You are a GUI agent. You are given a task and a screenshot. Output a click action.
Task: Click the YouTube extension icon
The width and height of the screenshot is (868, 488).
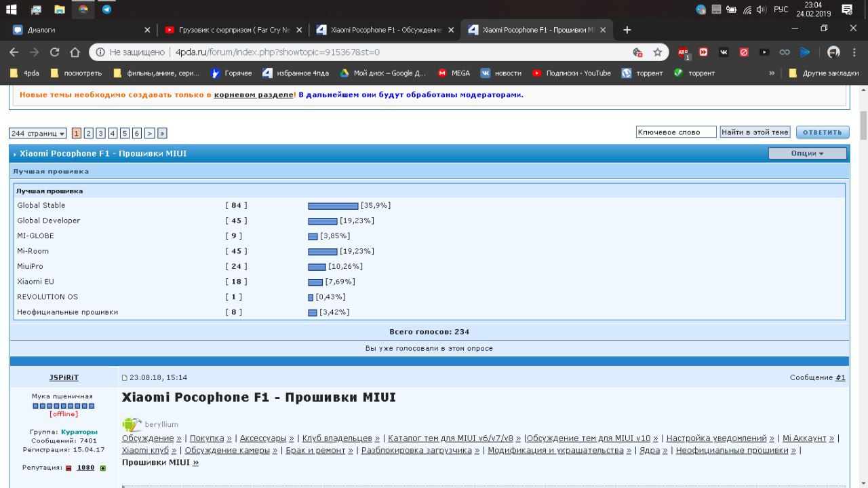[764, 52]
